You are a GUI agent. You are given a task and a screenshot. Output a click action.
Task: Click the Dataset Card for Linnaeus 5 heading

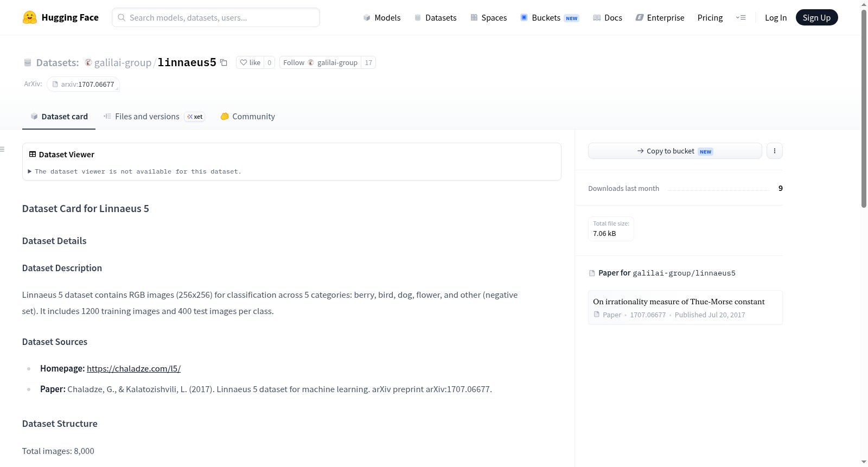click(x=86, y=208)
